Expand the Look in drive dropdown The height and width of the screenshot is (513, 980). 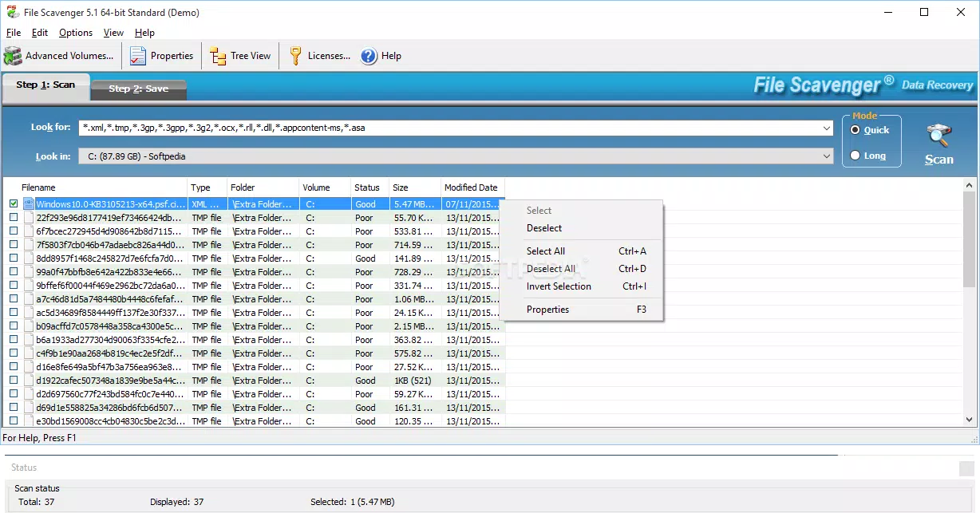coord(827,156)
